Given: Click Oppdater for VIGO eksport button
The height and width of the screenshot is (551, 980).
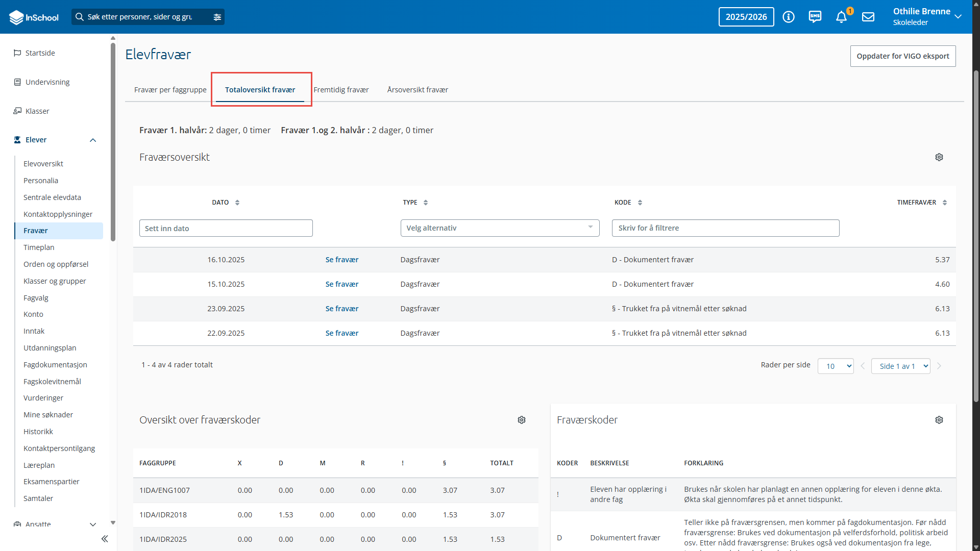Looking at the screenshot, I should [x=903, y=56].
